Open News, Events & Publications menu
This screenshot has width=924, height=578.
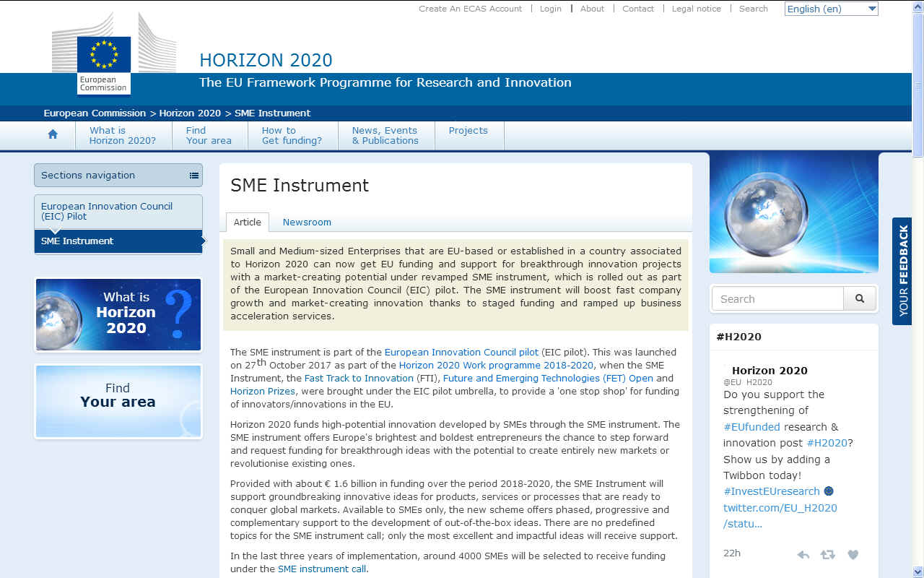pyautogui.click(x=385, y=135)
